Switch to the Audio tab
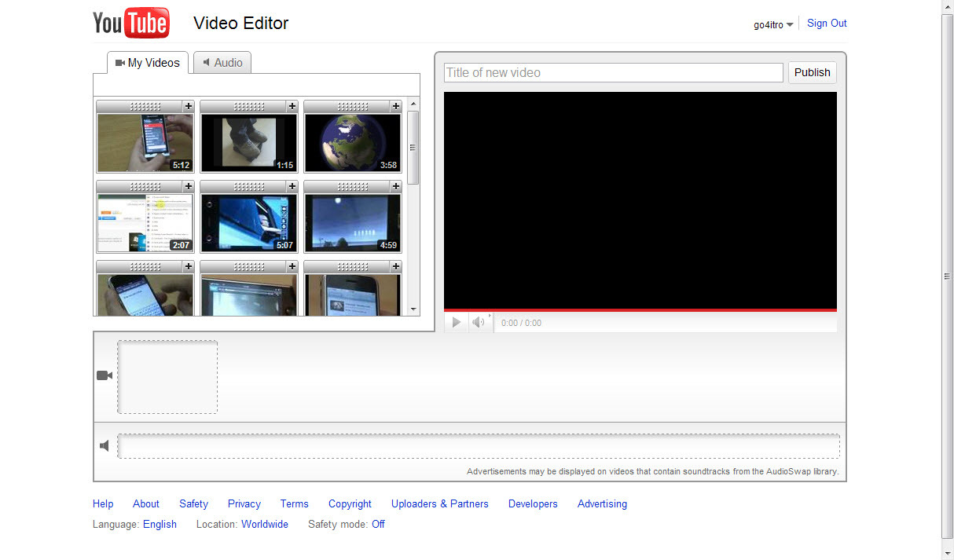The image size is (954, 560). [x=222, y=63]
